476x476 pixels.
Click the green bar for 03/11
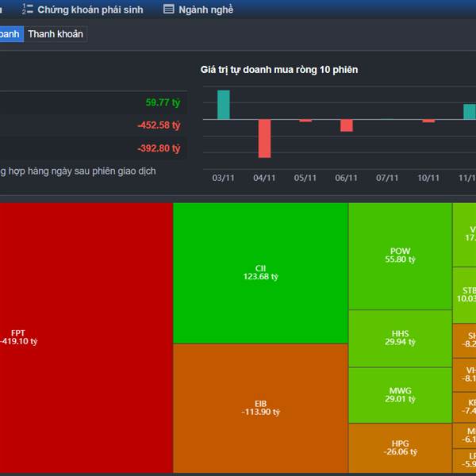click(x=224, y=105)
